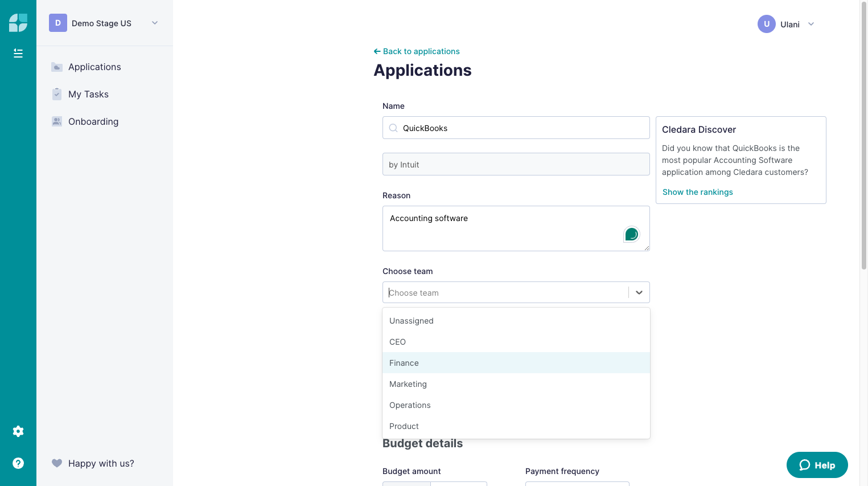Go to Applications in the sidebar

point(94,67)
